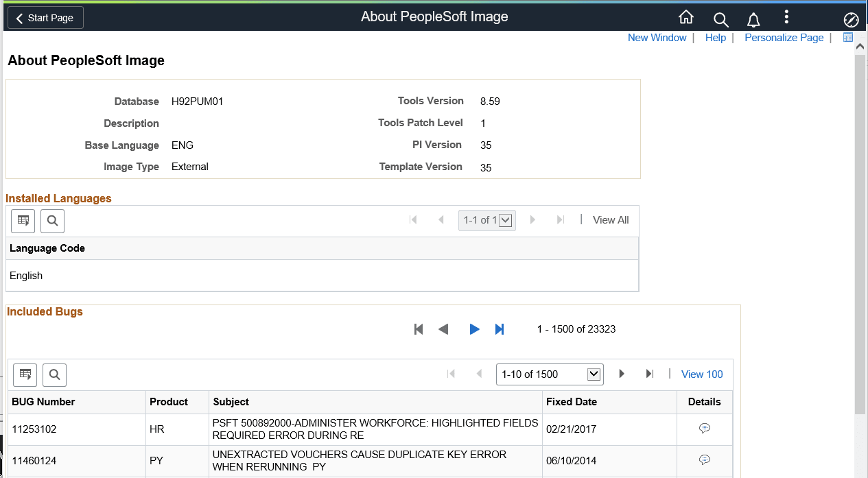Open the find icon in Installed Languages grid
Image resolution: width=868 pixels, height=478 pixels.
point(52,221)
